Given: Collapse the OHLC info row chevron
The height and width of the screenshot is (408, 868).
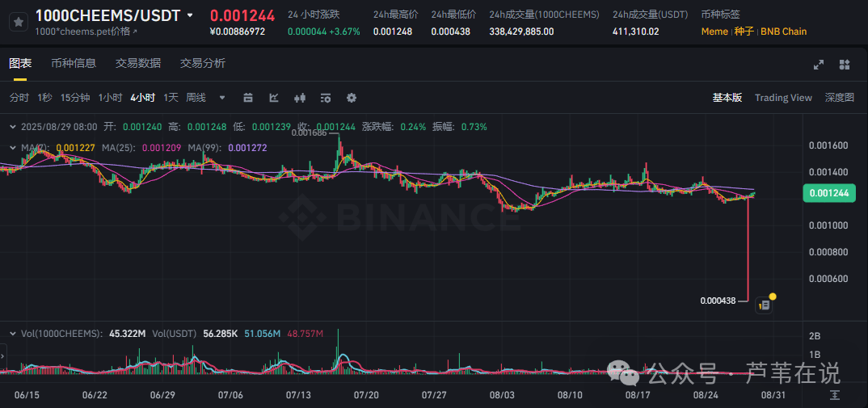Looking at the screenshot, I should coord(13,127).
